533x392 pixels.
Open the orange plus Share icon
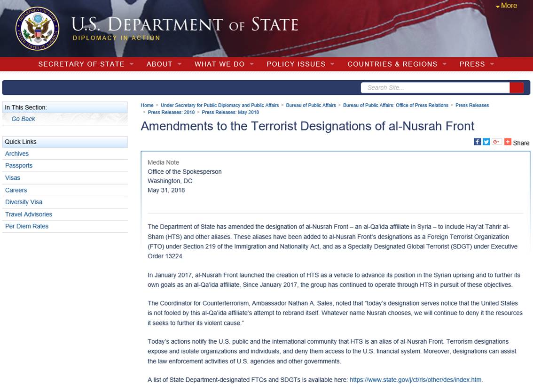(x=508, y=142)
